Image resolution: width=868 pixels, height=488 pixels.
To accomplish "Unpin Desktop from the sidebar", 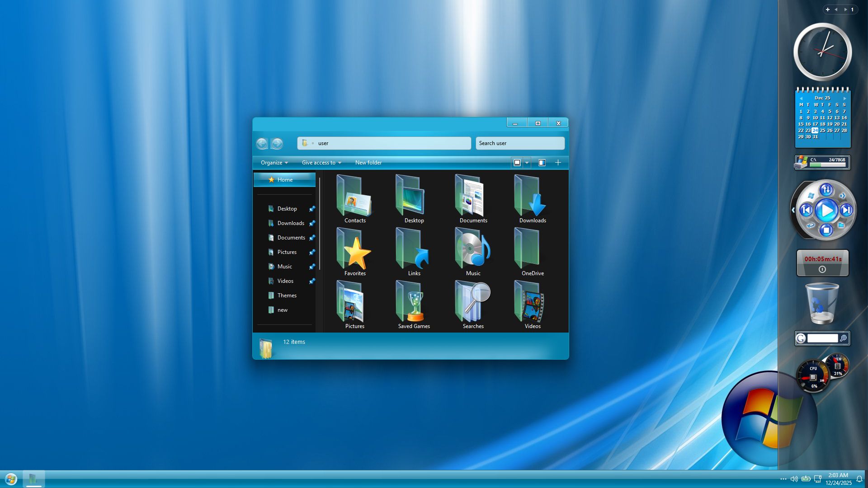I will pos(312,209).
